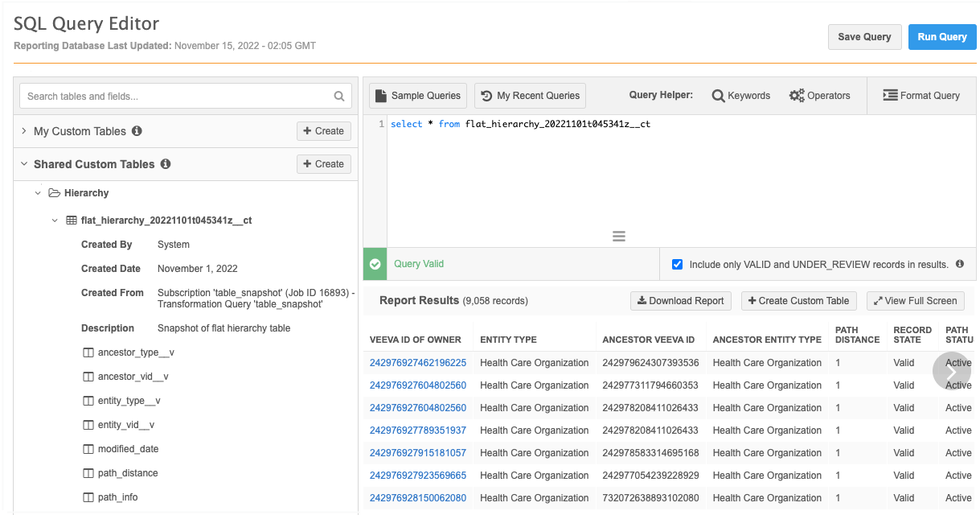This screenshot has width=980, height=515.
Task: Expand My Custom Tables section
Action: pos(24,131)
